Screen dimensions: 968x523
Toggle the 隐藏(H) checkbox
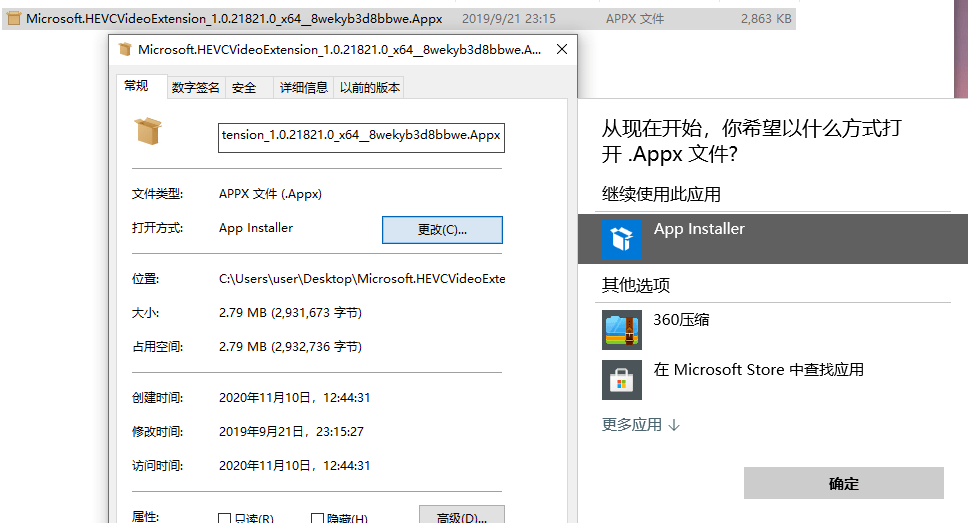point(317,519)
